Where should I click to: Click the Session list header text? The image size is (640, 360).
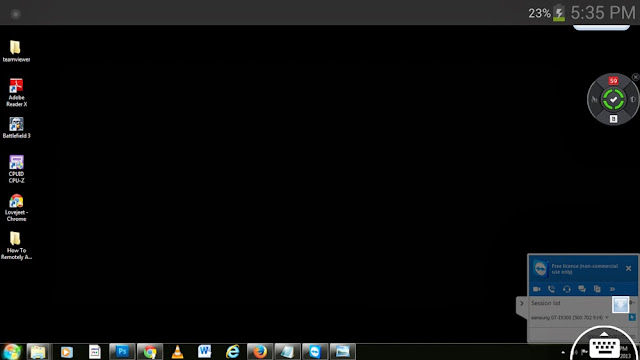click(x=545, y=303)
